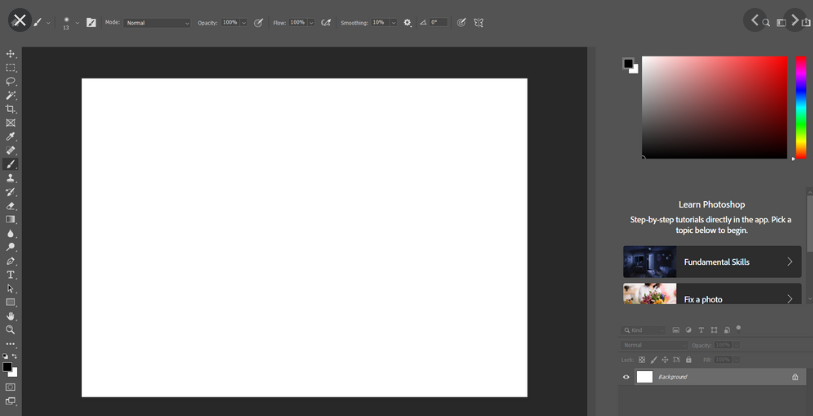This screenshot has height=416, width=813.
Task: Open the brush Mode dropdown
Action: point(157,22)
